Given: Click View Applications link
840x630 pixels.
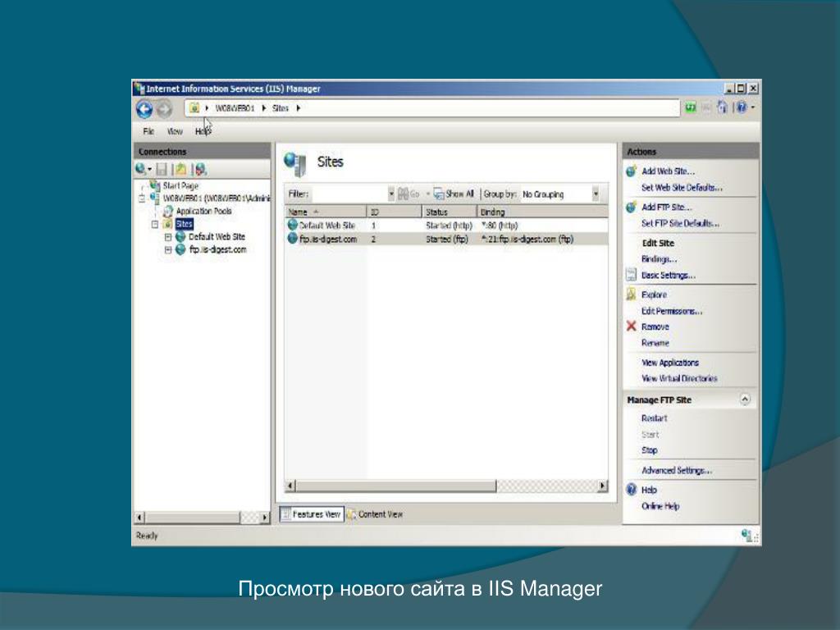Looking at the screenshot, I should tap(669, 363).
